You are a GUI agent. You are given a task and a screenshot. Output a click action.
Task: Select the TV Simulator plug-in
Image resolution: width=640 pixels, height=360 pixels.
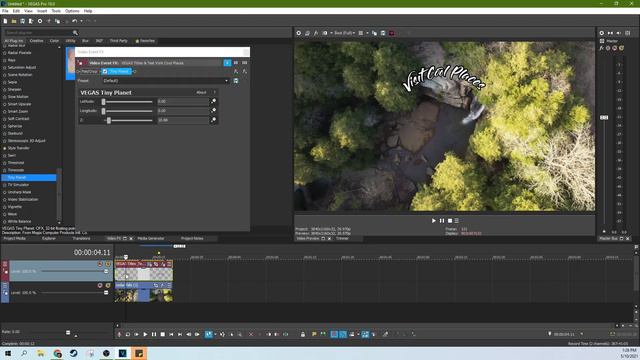point(18,185)
